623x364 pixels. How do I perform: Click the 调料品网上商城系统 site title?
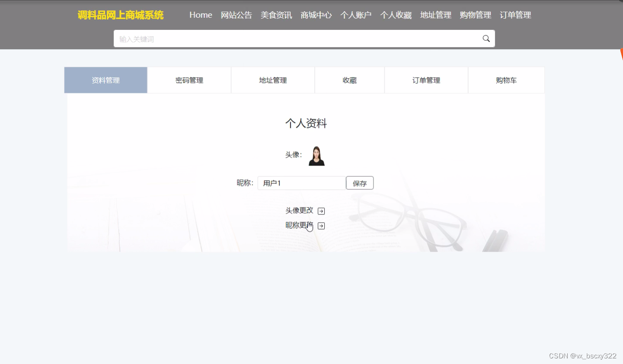tap(121, 15)
